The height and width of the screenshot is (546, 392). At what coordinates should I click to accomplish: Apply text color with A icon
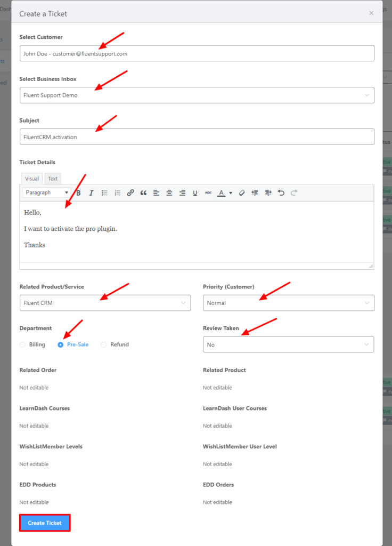click(221, 193)
